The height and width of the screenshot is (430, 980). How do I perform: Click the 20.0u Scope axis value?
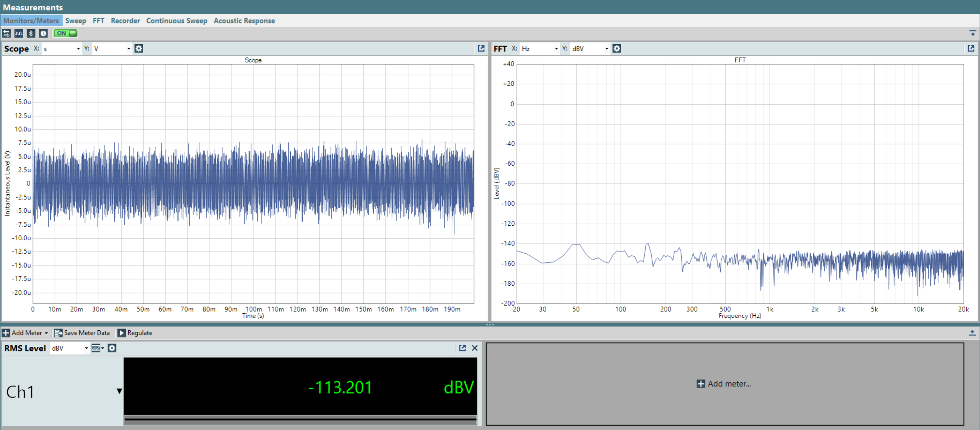coord(23,75)
